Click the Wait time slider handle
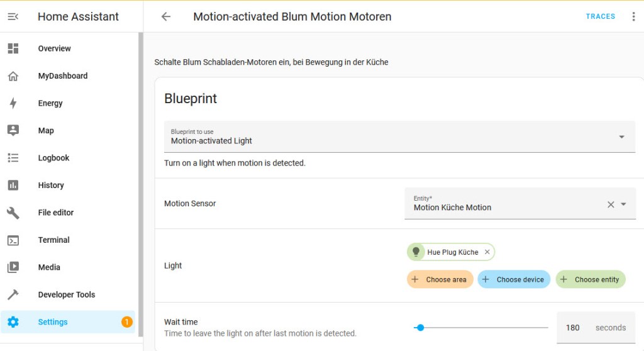Screen dimensions: 644x351 point(420,328)
